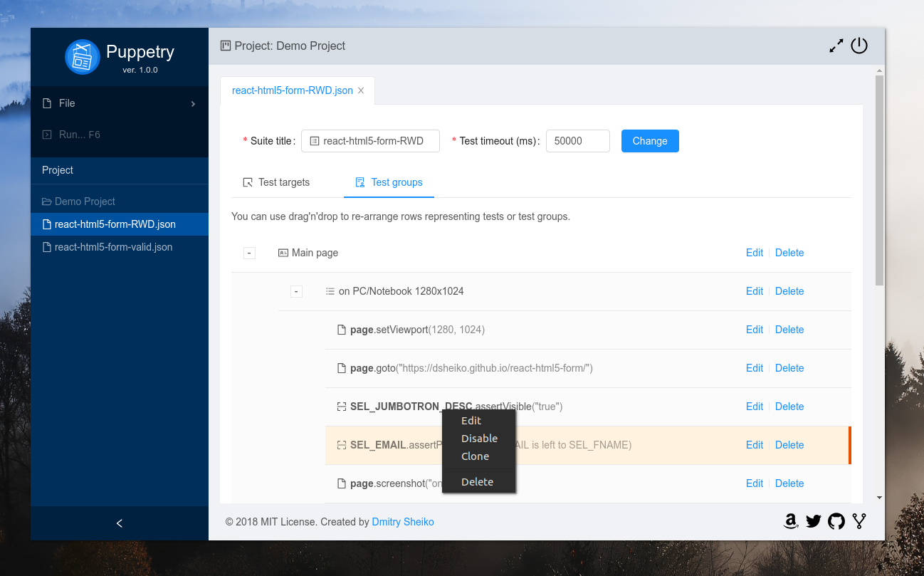Collapse the Main page test group

pos(249,253)
